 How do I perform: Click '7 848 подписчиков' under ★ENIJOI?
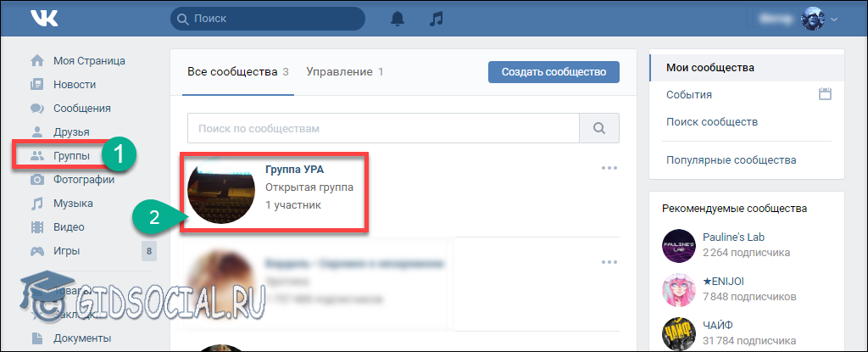[x=749, y=295]
